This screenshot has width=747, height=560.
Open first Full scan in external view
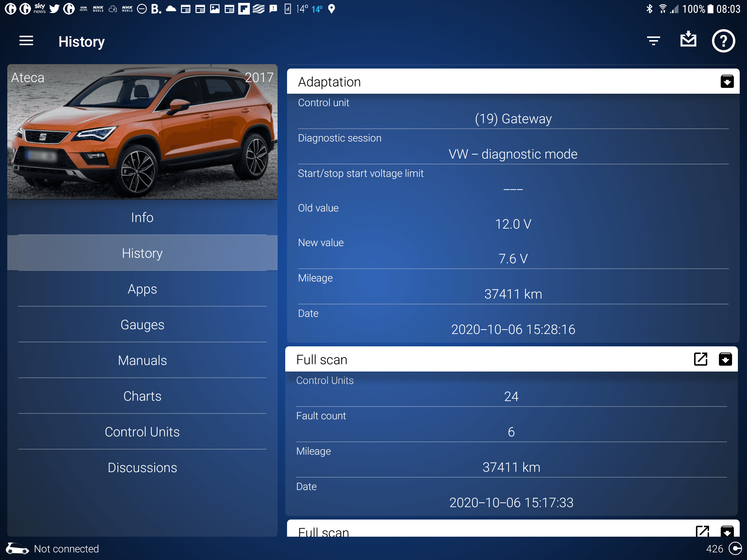701,359
